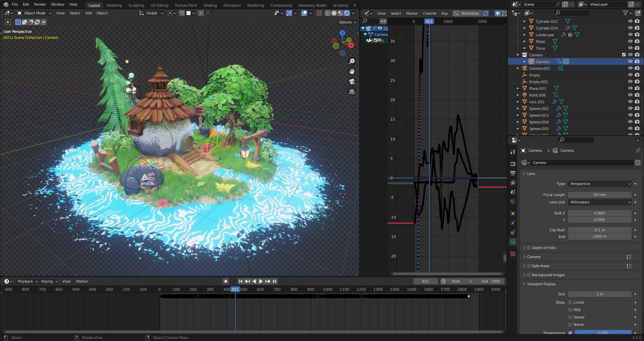Open Texture properties checker icon

coord(513,254)
